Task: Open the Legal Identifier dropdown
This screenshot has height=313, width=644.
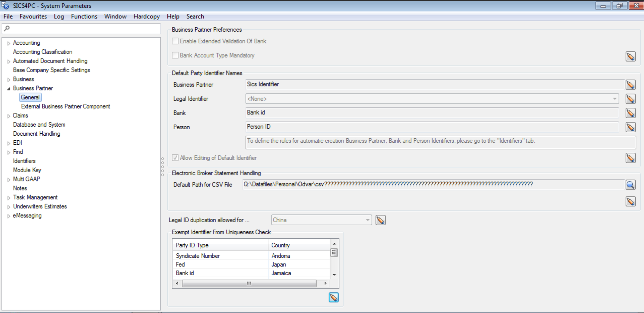Action: click(614, 99)
